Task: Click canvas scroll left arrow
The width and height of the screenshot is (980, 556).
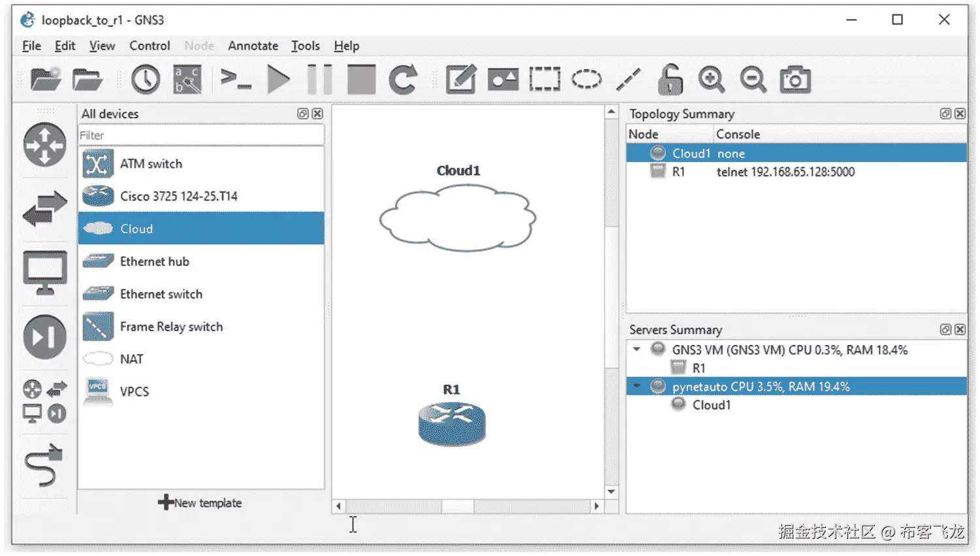Action: [x=338, y=506]
